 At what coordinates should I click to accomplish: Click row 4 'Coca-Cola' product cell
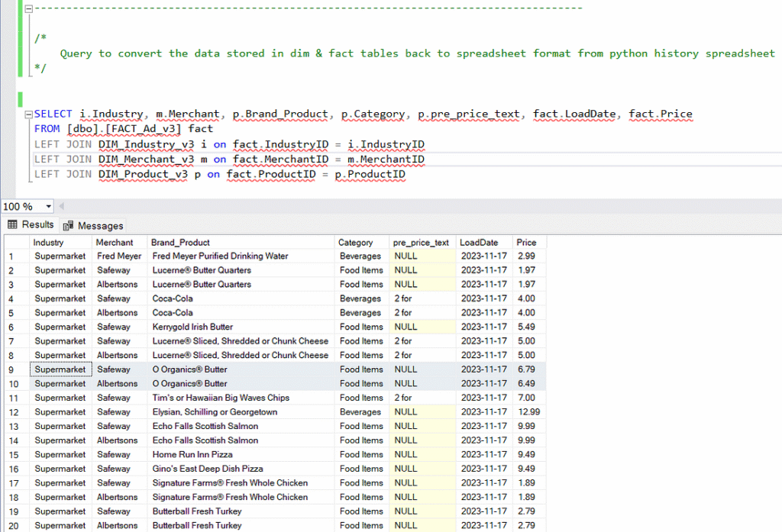click(241, 298)
